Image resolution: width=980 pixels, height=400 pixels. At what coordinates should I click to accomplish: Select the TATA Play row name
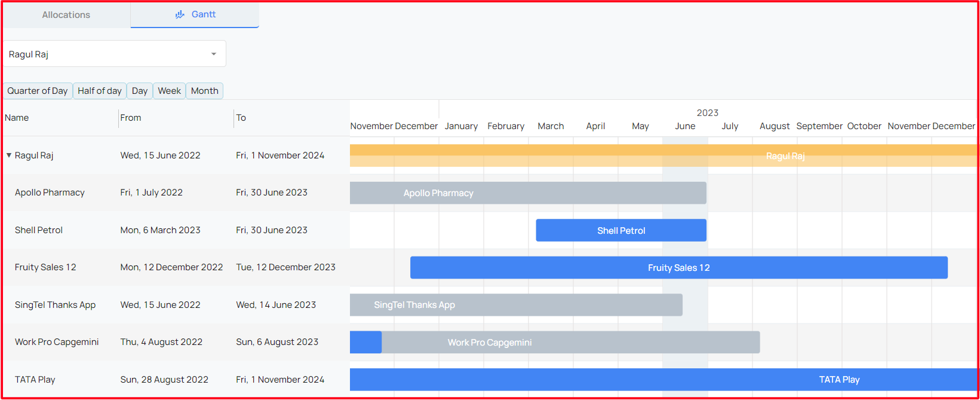[35, 380]
